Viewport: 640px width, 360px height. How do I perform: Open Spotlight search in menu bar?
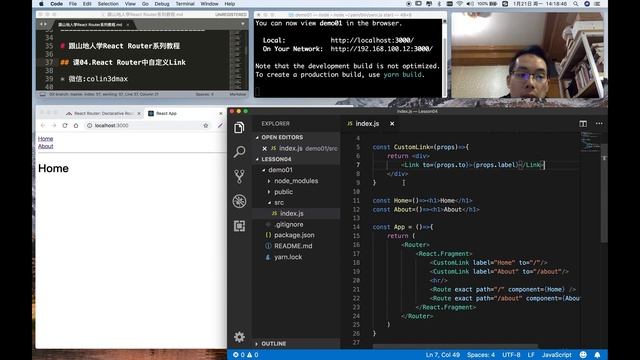(576, 4)
